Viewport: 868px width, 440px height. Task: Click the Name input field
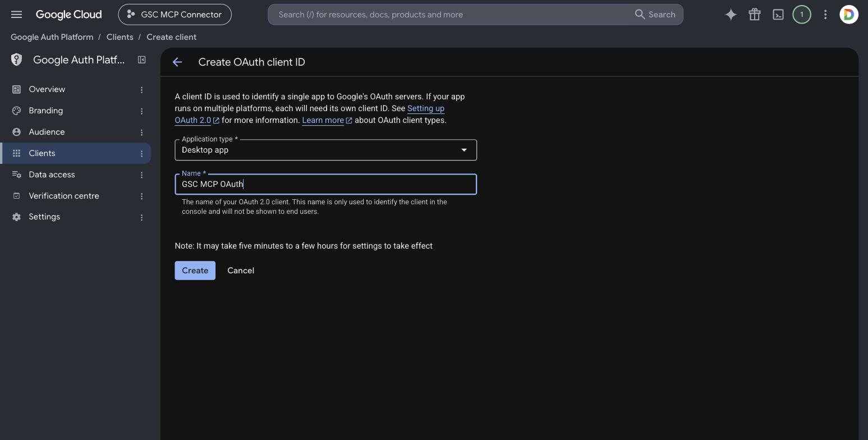pos(326,184)
